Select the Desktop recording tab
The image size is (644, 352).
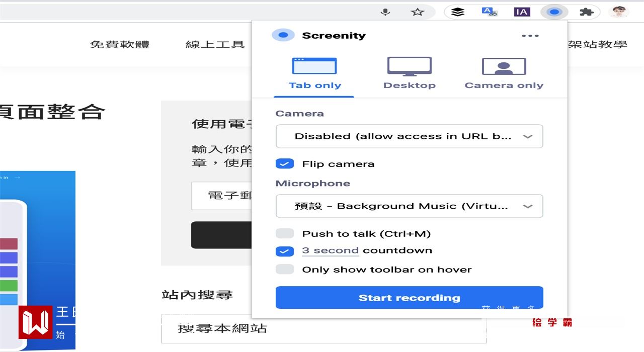click(x=409, y=74)
